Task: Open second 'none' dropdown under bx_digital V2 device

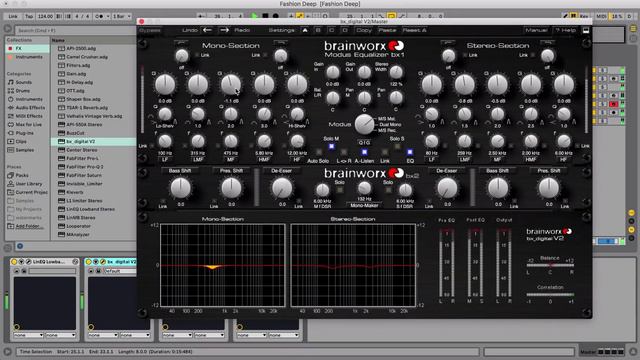Action: pos(135,335)
